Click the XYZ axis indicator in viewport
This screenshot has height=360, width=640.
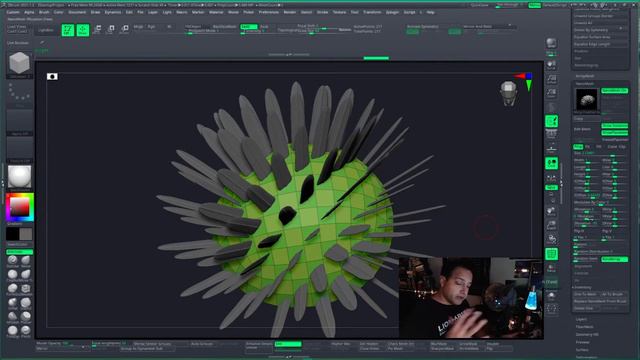(x=524, y=81)
